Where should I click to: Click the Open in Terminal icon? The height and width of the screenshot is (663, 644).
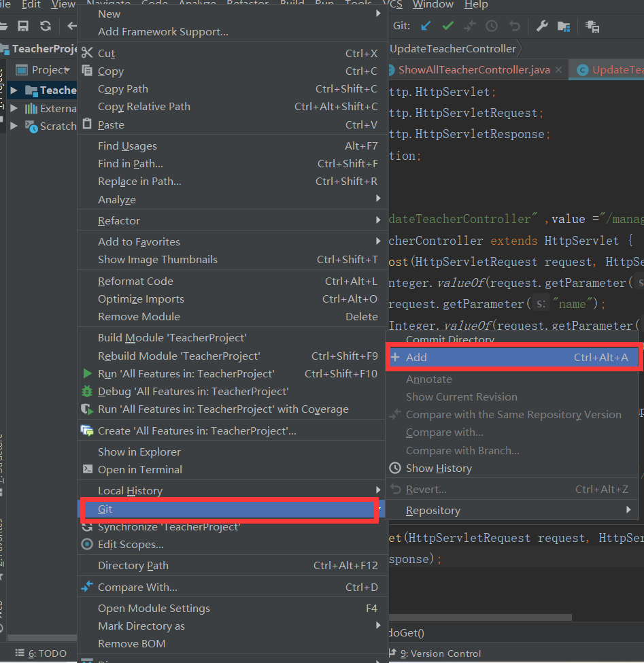88,469
